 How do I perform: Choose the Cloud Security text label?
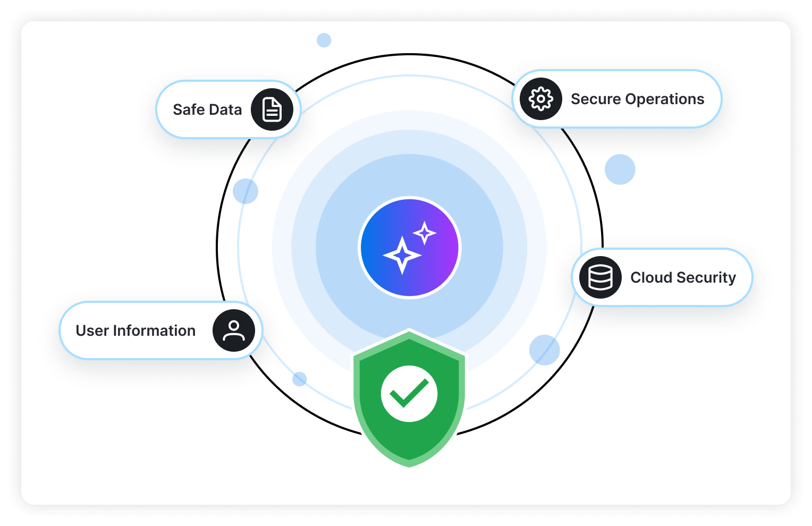(683, 277)
